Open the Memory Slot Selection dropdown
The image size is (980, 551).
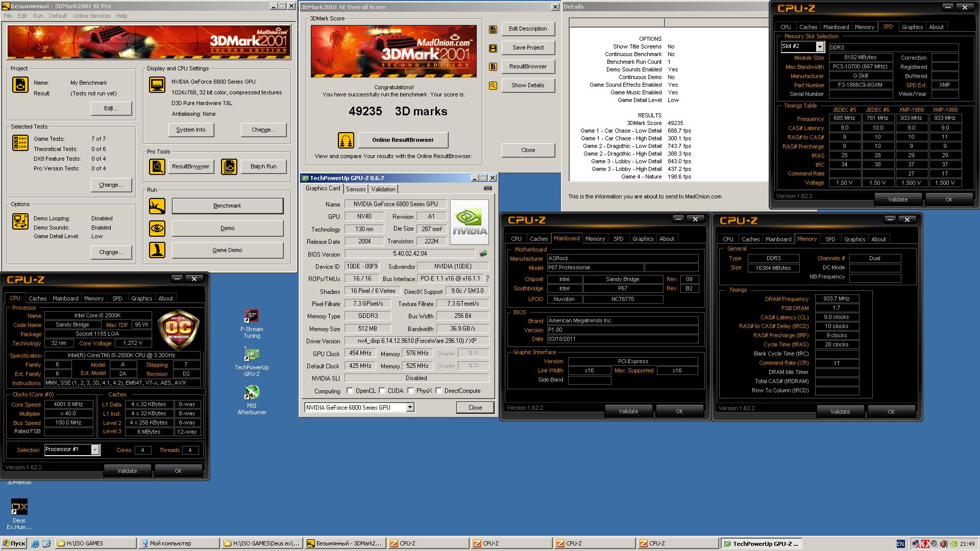pos(820,46)
